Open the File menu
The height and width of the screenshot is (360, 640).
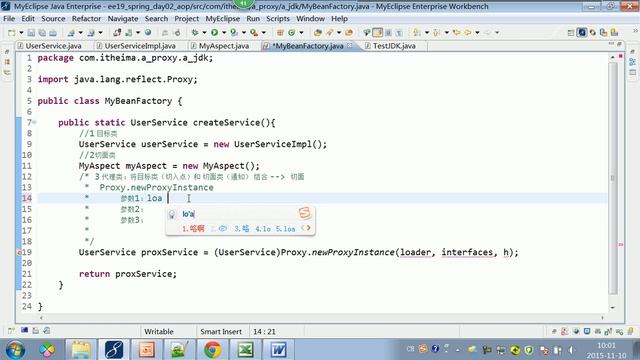tap(9, 19)
